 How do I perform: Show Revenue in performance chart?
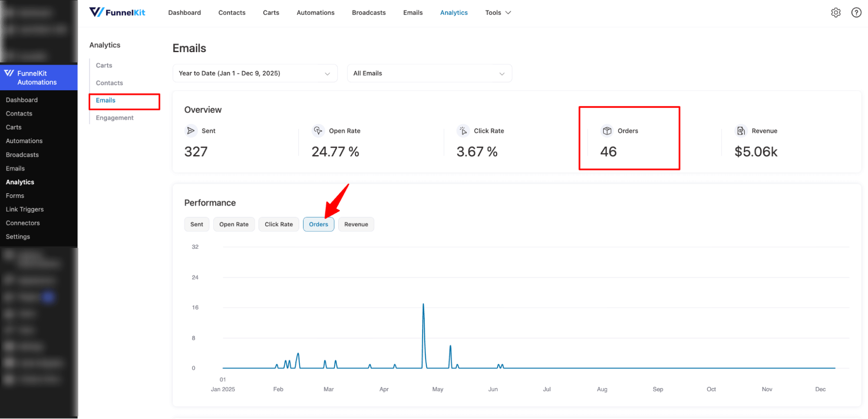(356, 224)
